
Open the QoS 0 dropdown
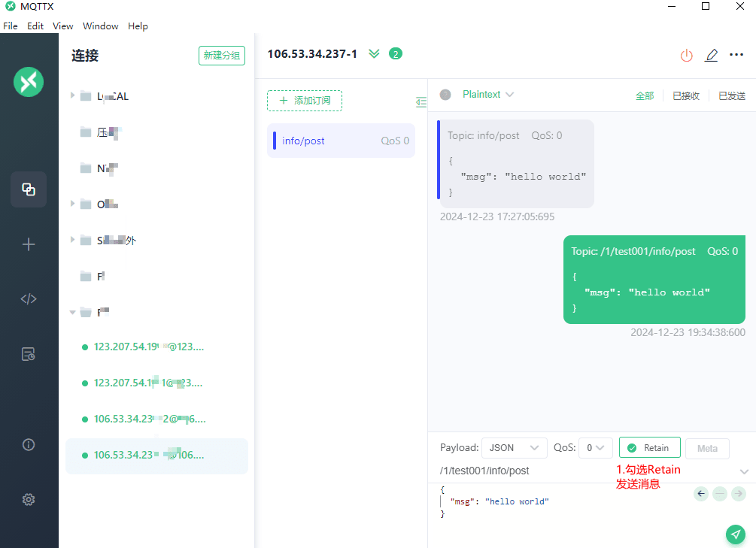tap(596, 448)
